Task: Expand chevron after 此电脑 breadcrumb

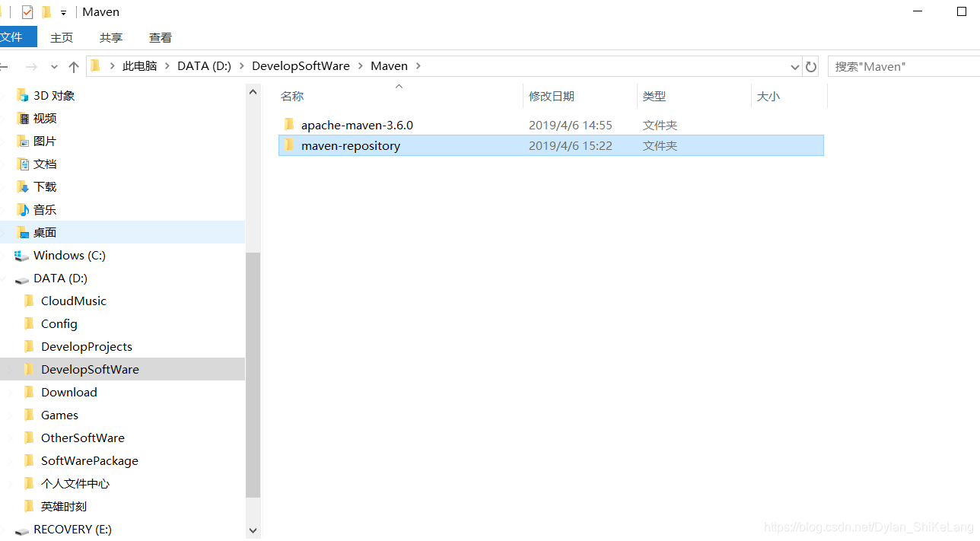Action: tap(167, 66)
